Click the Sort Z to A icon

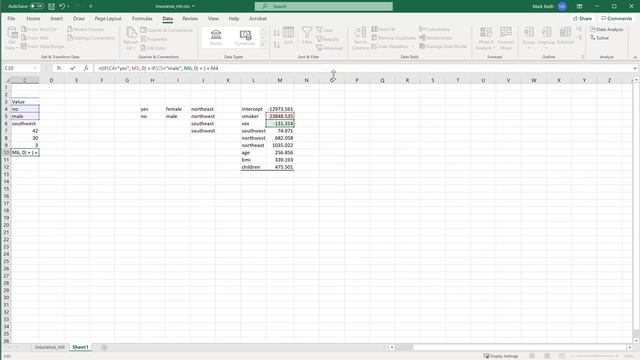[276, 44]
